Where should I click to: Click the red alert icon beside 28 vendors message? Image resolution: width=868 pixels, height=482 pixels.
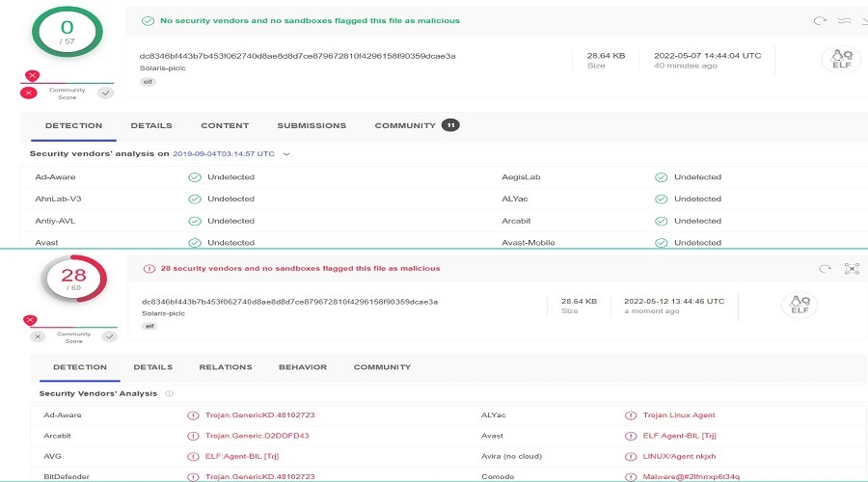pos(149,269)
